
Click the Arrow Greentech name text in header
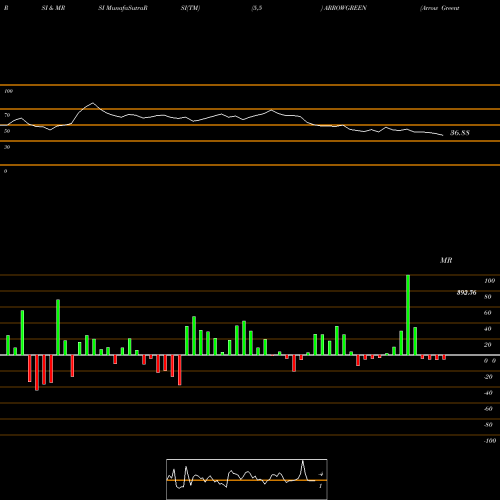coord(440,8)
